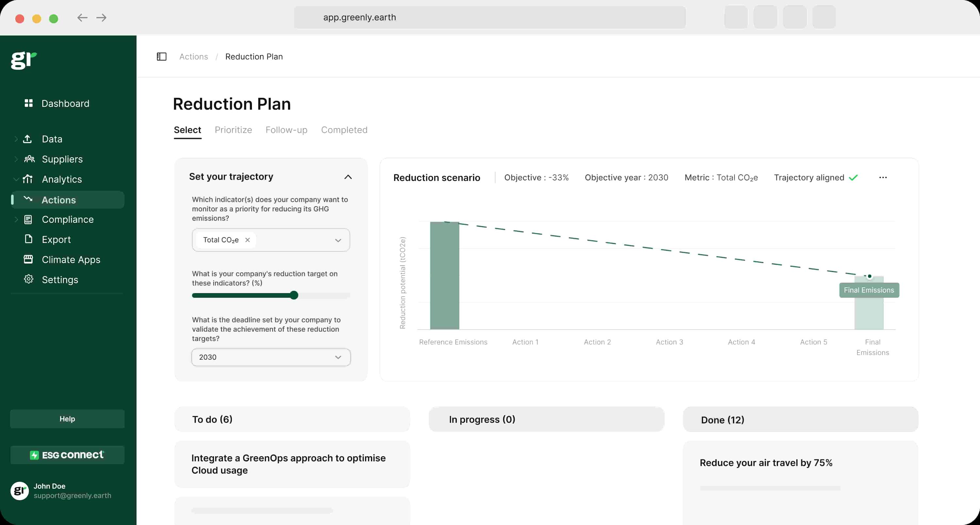Screen dimensions: 980x525
Task: Click the Export icon in sidebar
Action: 28,240
